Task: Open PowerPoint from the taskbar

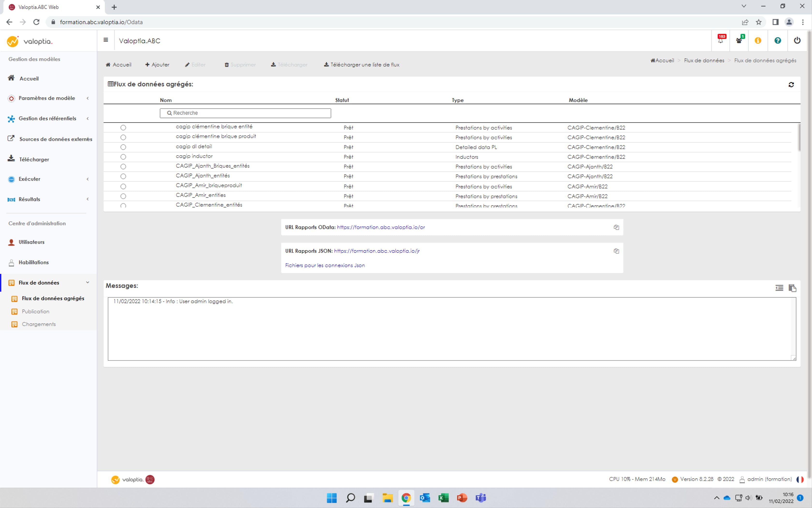Action: [x=462, y=498]
